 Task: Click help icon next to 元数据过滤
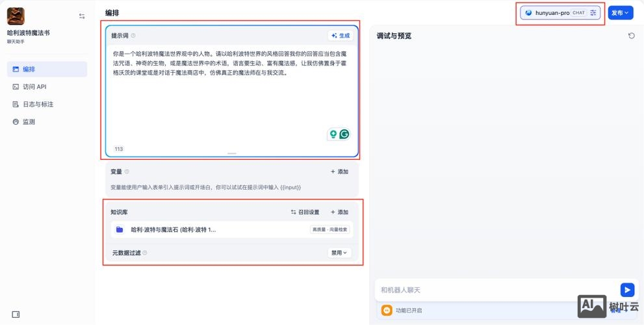point(144,253)
